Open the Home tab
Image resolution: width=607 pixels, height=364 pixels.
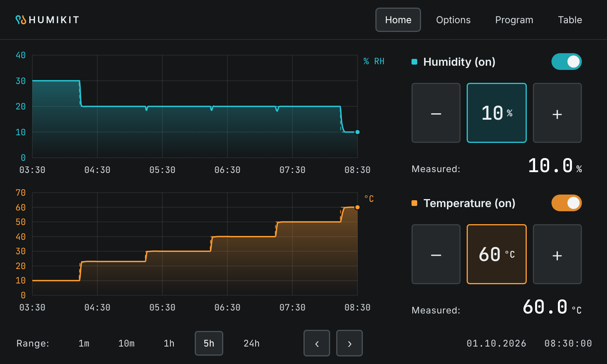point(398,20)
